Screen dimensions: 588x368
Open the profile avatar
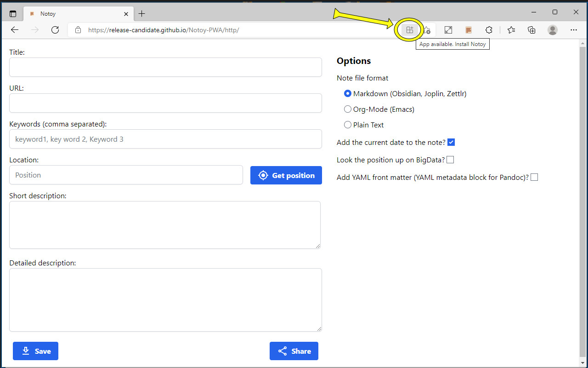553,30
